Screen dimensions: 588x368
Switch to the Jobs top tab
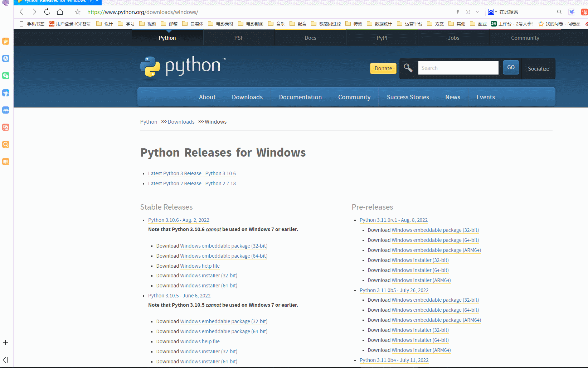click(x=453, y=38)
